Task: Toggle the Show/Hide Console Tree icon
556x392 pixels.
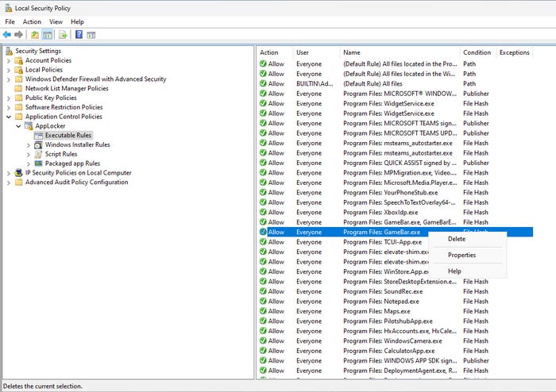Action: point(47,35)
